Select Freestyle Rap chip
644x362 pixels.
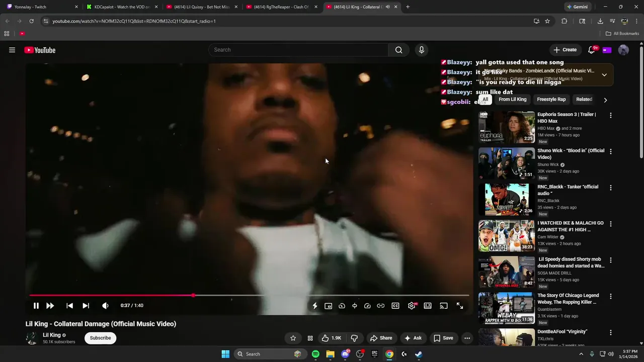point(551,100)
